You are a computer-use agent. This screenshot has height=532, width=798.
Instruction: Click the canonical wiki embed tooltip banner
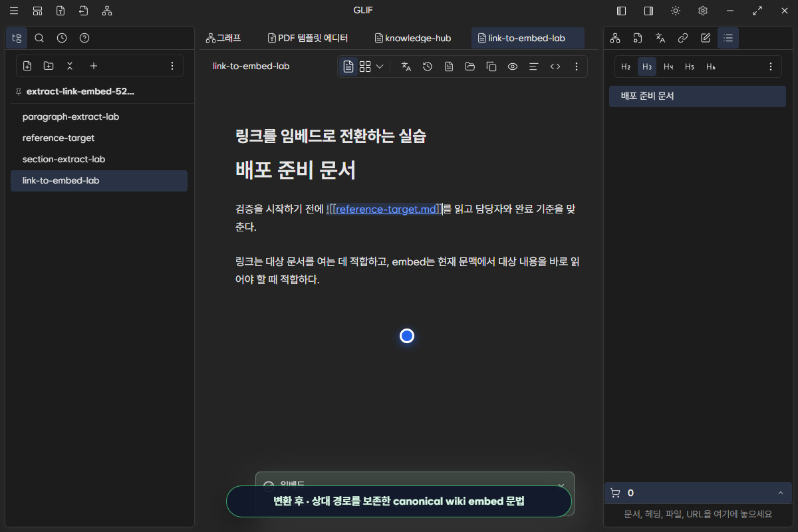399,501
